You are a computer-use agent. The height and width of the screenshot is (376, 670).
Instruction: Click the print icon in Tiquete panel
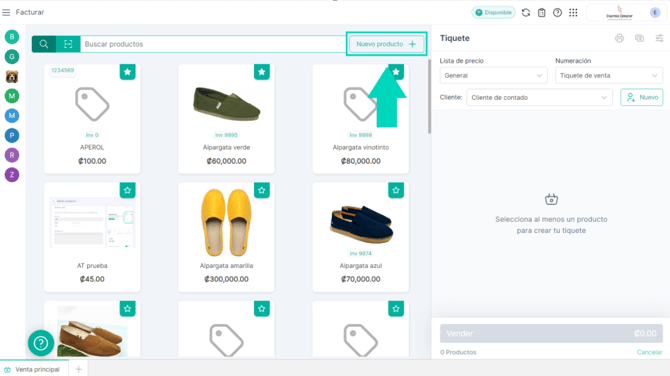619,38
